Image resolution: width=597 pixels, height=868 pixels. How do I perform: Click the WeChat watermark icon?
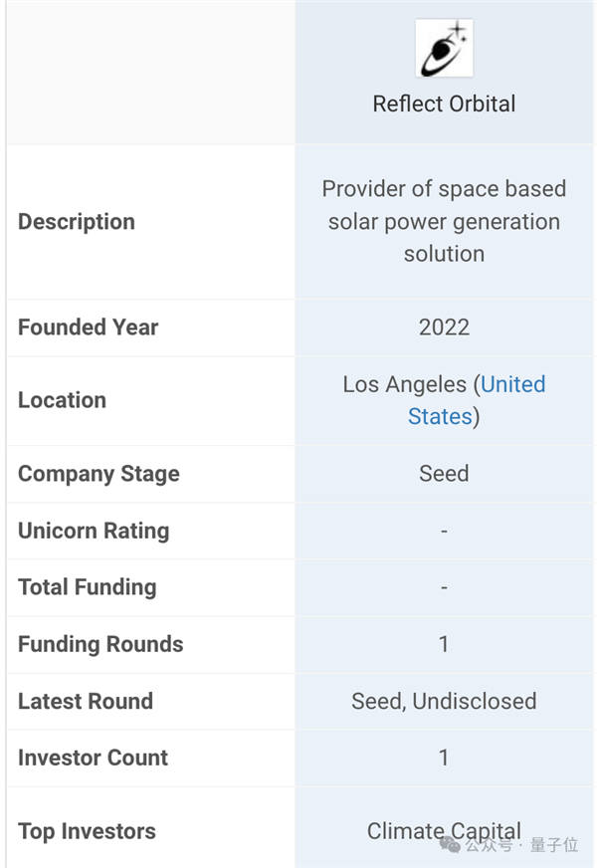pyautogui.click(x=453, y=844)
